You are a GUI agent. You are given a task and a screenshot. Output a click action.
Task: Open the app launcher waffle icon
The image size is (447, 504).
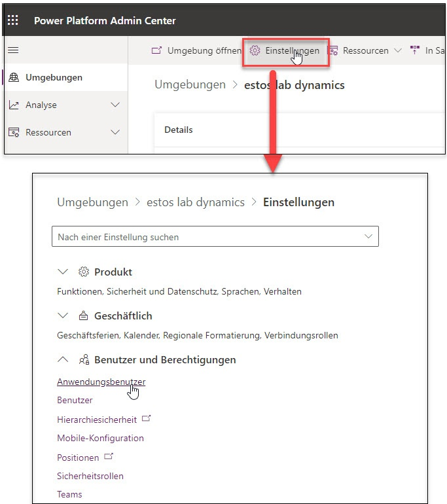[13, 20]
